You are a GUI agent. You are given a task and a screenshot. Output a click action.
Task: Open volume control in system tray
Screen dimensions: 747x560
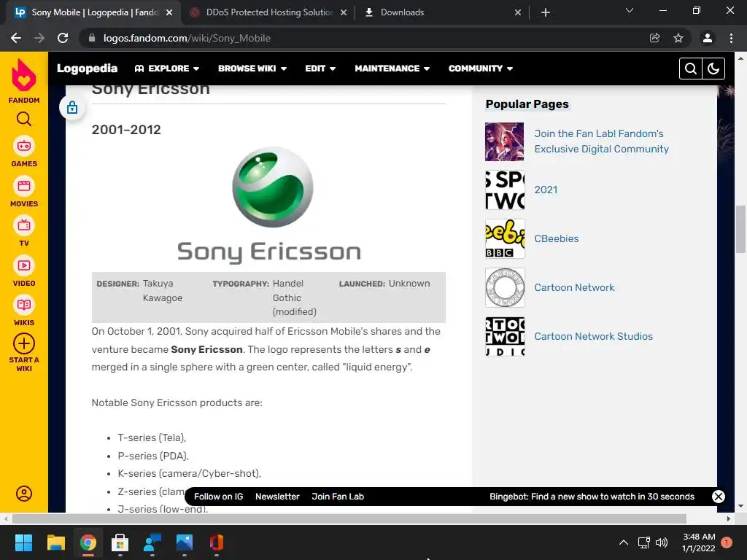(x=662, y=542)
